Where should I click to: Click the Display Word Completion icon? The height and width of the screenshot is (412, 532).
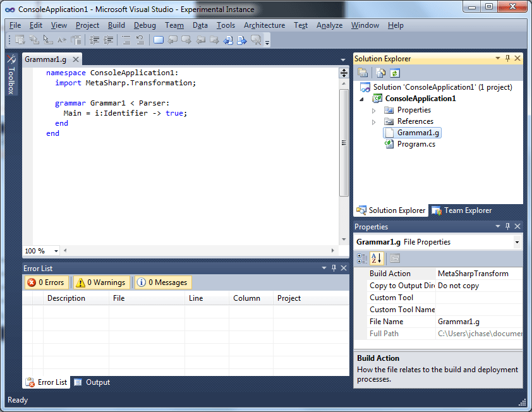[x=62, y=40]
